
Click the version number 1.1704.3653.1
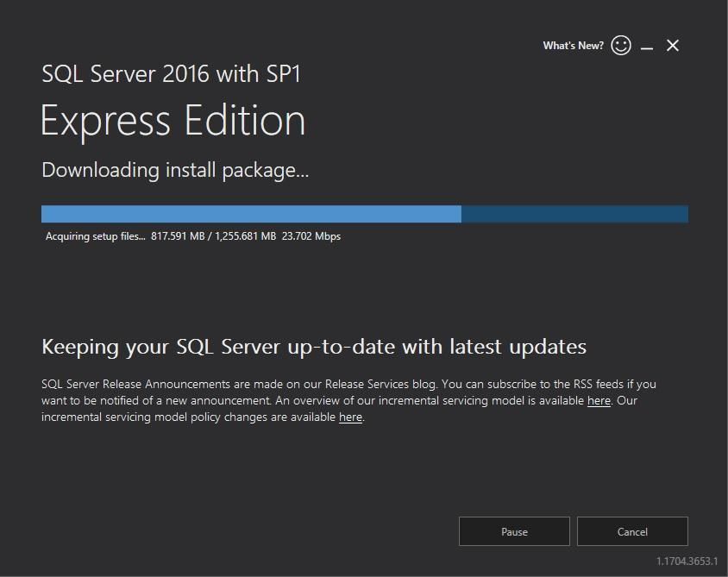point(687,561)
